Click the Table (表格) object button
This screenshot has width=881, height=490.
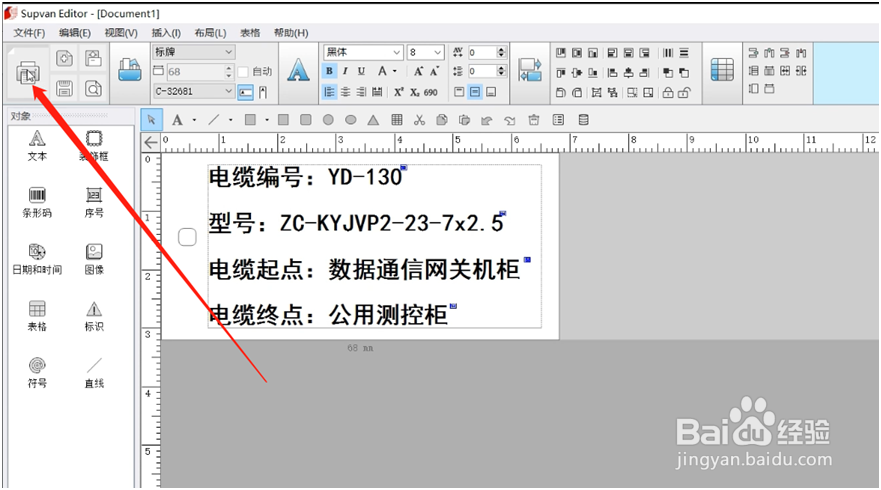pyautogui.click(x=37, y=316)
